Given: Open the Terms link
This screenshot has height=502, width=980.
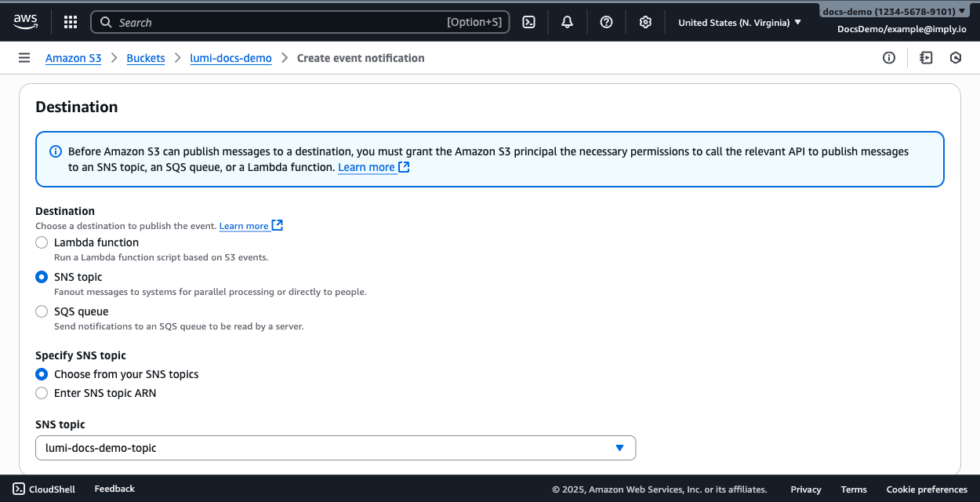Looking at the screenshot, I should (x=854, y=489).
